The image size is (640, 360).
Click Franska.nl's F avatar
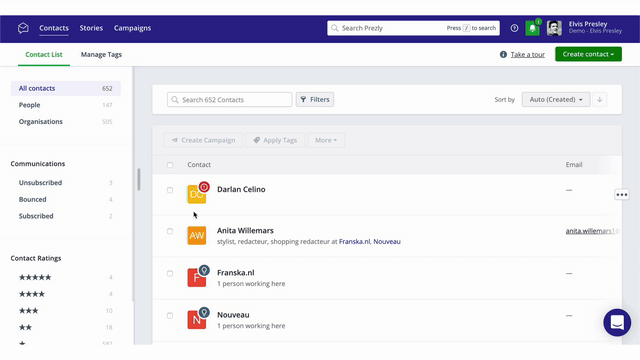tap(197, 278)
